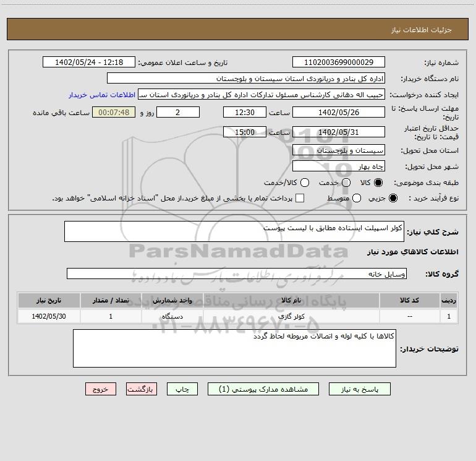Click price validity date 1402/05/31
The width and height of the screenshot is (476, 461).
point(339,132)
